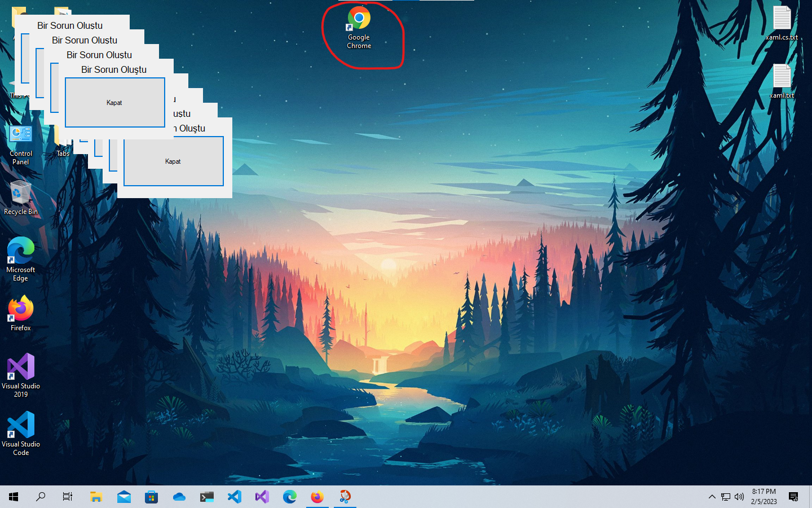The width and height of the screenshot is (812, 508).
Task: Switch to Snipping Tool in the taskbar
Action: 345,497
